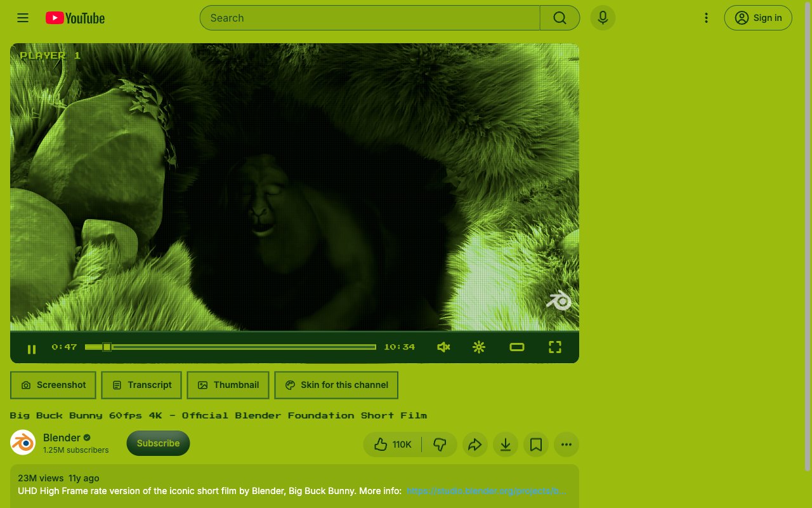Click the 23M views text
This screenshot has height=508, width=812.
click(41, 478)
